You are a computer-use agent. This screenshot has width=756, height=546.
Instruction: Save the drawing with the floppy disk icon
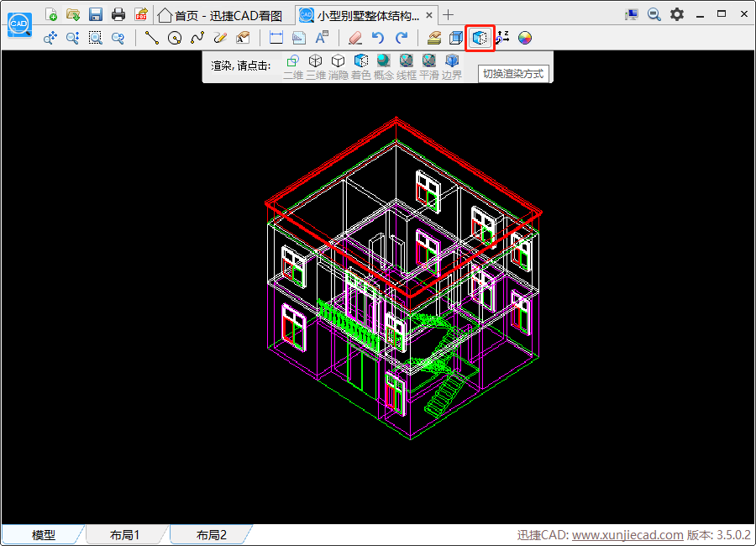[x=96, y=14]
